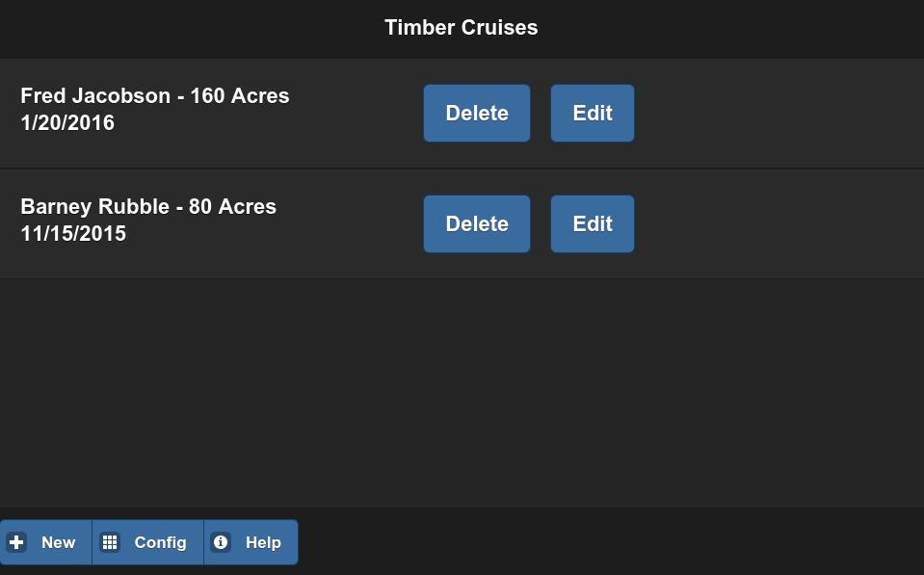Open Help from the footer toolbar
This screenshot has height=575, width=924.
[x=251, y=542]
